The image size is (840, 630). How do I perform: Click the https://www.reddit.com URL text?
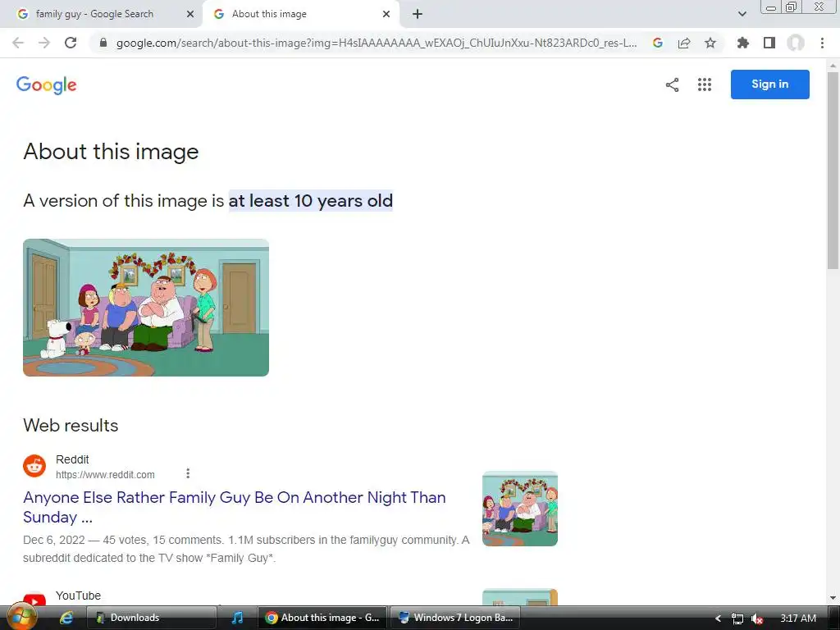click(x=105, y=475)
